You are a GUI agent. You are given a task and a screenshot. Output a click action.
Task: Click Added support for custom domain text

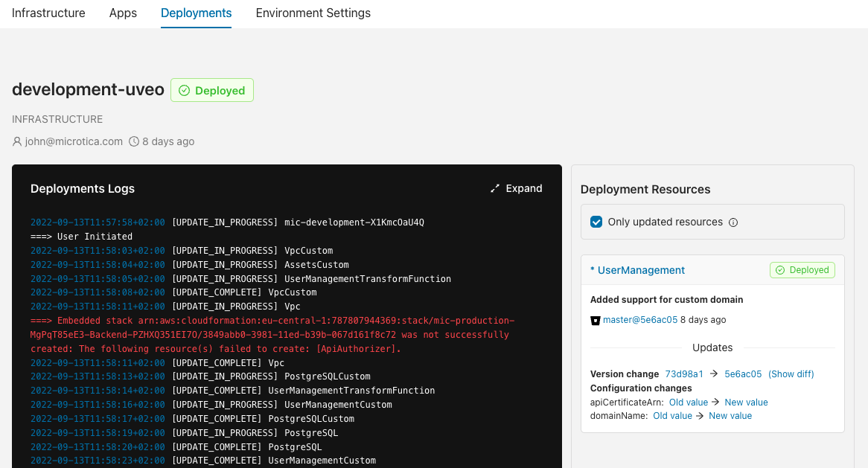[x=666, y=299]
